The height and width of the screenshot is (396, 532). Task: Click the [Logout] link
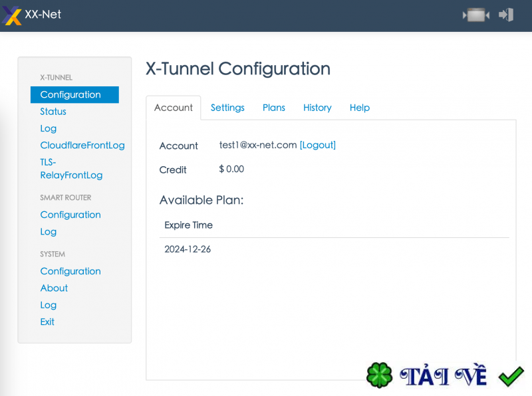[318, 145]
